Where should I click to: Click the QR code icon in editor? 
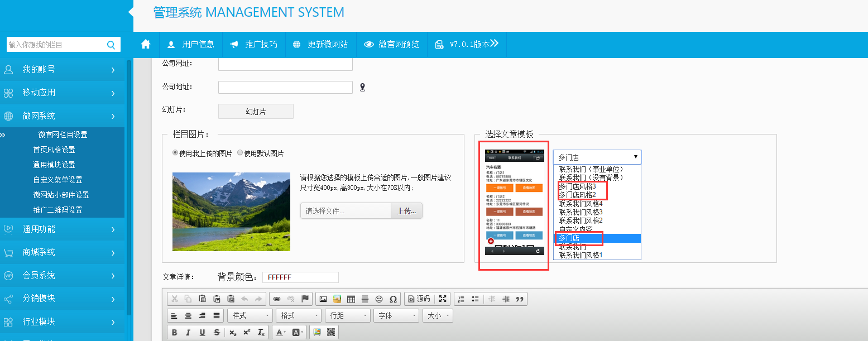coord(331,333)
